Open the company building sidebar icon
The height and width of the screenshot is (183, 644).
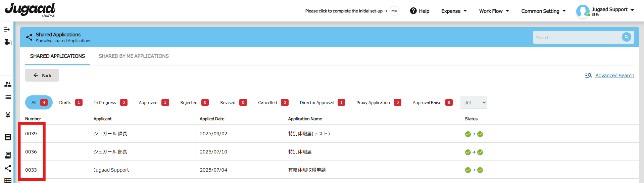(8, 42)
